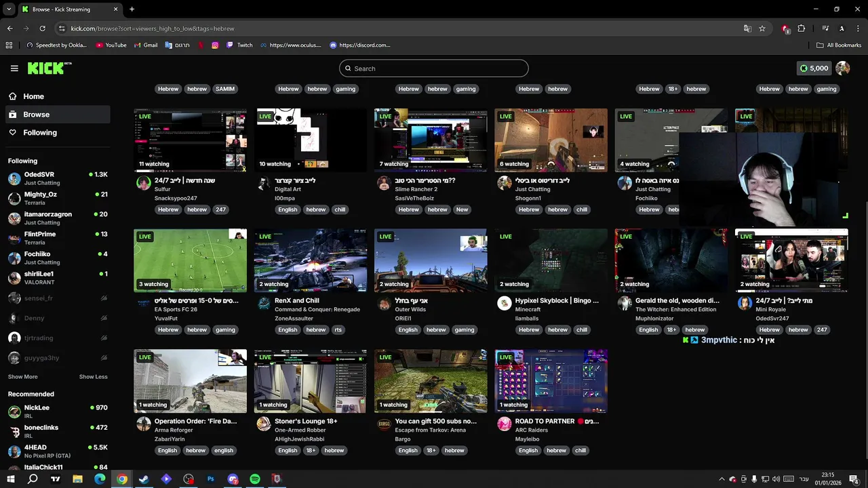
Task: Open the Sulfur stream thumbnail with 11 watching
Action: click(x=191, y=140)
